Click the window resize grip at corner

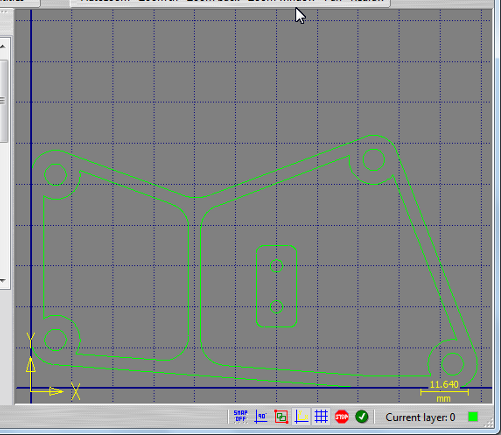click(489, 424)
